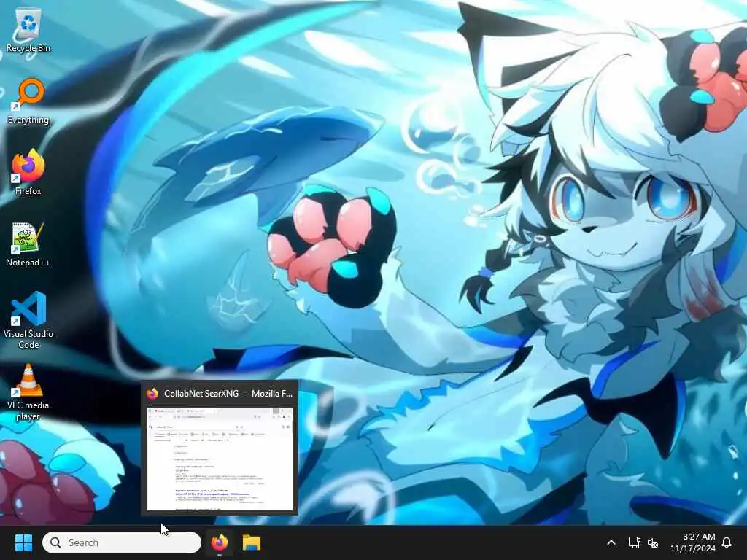Select the CollabNet SearXNG window preview thumbnail
Screen dimensions: 747x560
pyautogui.click(x=220, y=459)
